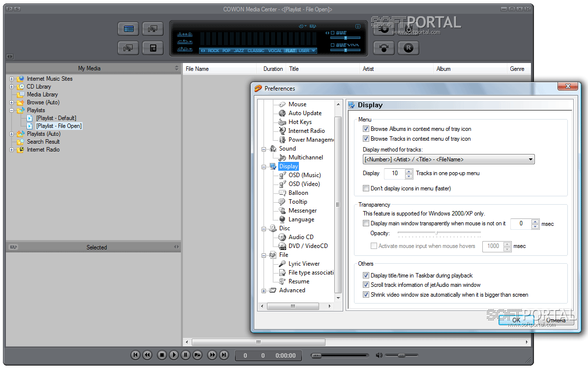Collapse the Disc node in Preferences tree
Image resolution: width=588 pixels, height=369 pixels.
coord(264,229)
